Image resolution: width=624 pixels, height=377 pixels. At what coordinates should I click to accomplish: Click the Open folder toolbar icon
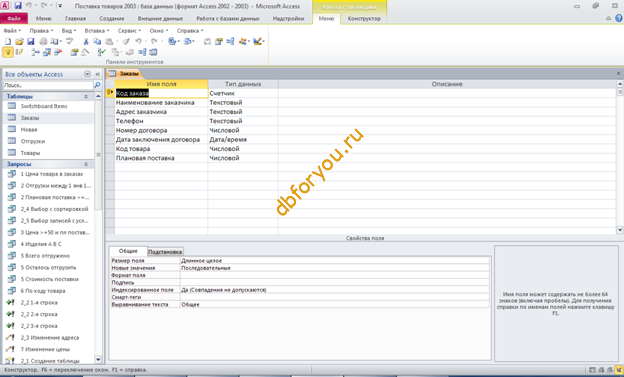19,41
